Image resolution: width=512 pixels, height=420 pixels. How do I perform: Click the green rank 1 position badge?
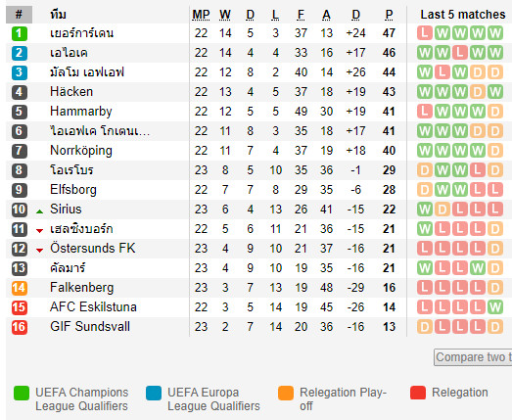click(20, 33)
